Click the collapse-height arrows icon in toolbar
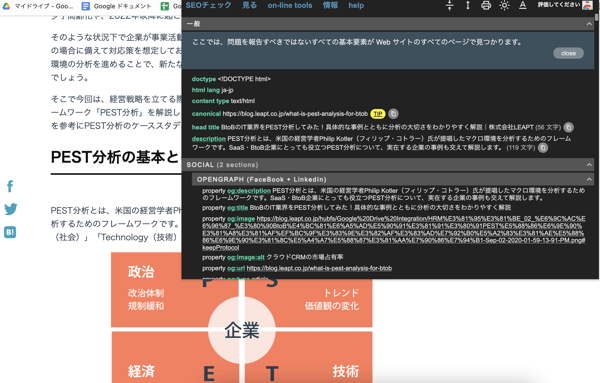Image resolution: width=600 pixels, height=383 pixels. pos(450,5)
